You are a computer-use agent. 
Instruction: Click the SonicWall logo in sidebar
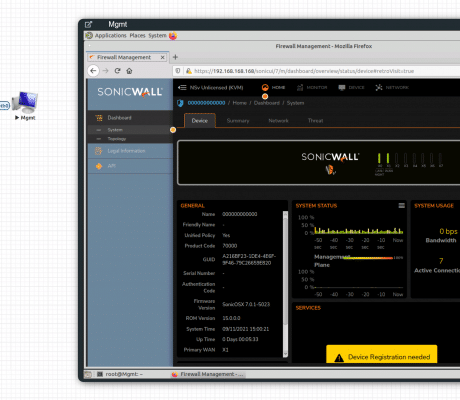click(130, 92)
